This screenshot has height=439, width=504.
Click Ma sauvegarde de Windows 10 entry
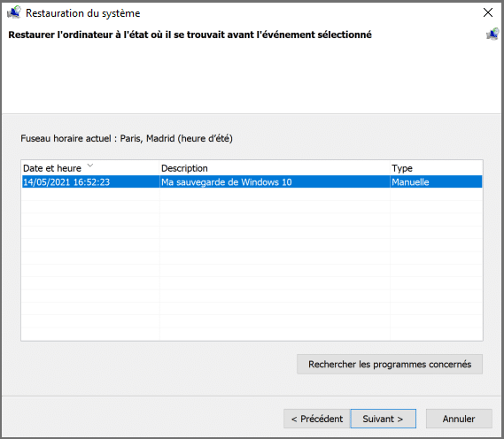point(226,182)
